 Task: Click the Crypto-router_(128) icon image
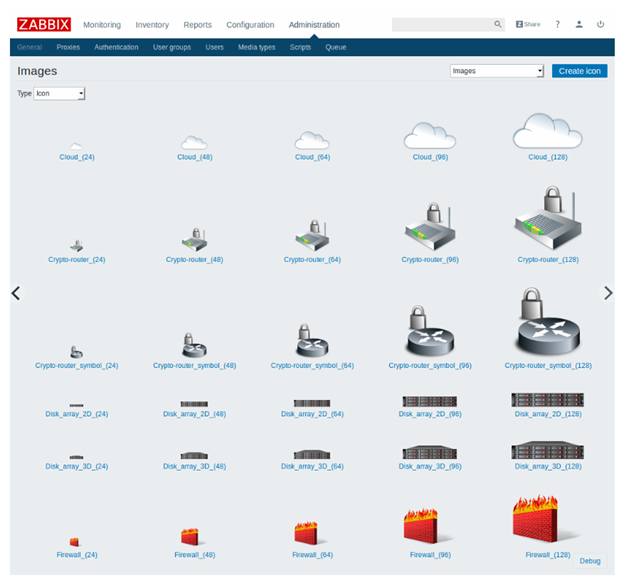[x=548, y=217]
